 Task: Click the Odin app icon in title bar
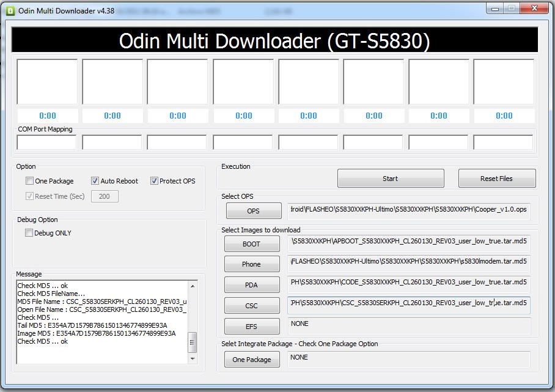10,11
